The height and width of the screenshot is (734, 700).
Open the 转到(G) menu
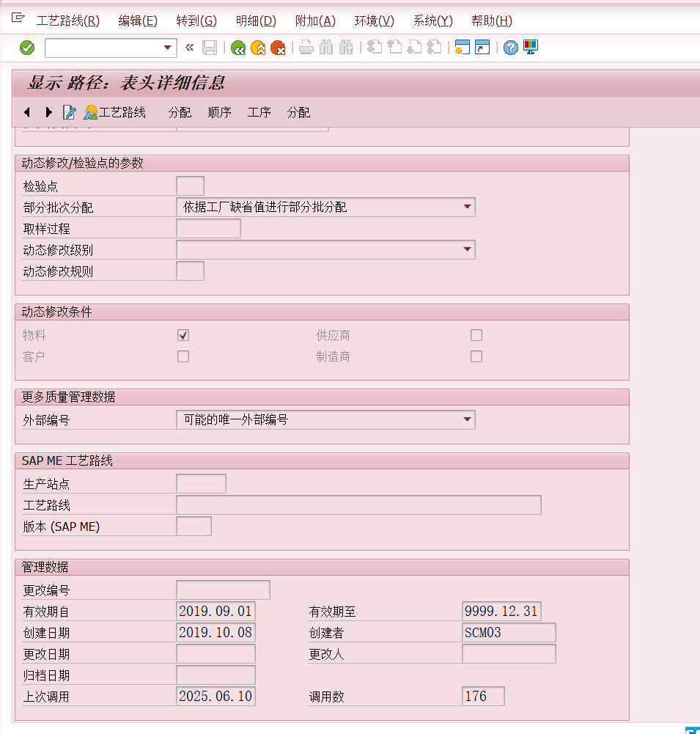pos(196,21)
